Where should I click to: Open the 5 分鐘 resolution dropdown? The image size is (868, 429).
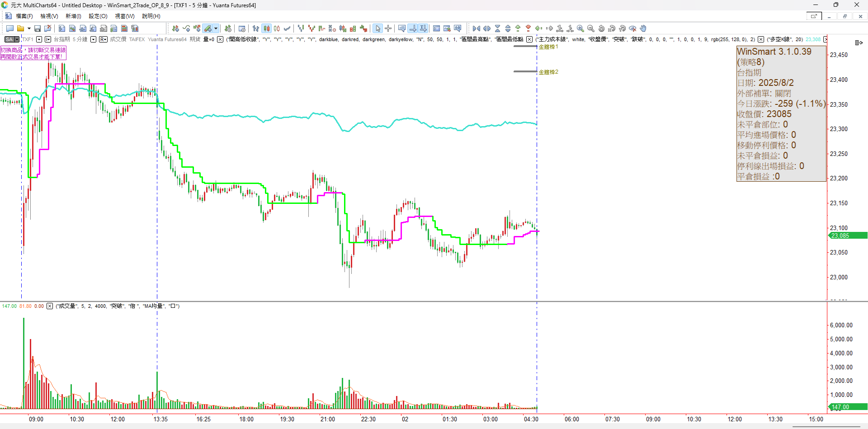point(93,39)
